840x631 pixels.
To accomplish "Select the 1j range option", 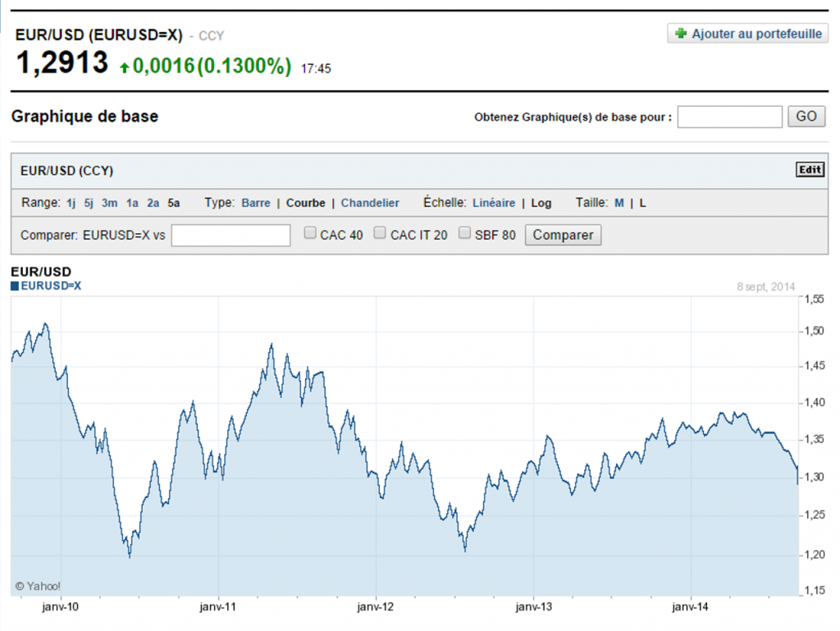I will pos(71,203).
